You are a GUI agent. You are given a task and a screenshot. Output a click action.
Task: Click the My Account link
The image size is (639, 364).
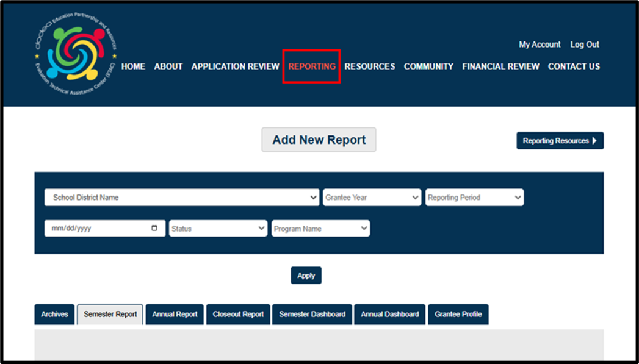(x=540, y=45)
